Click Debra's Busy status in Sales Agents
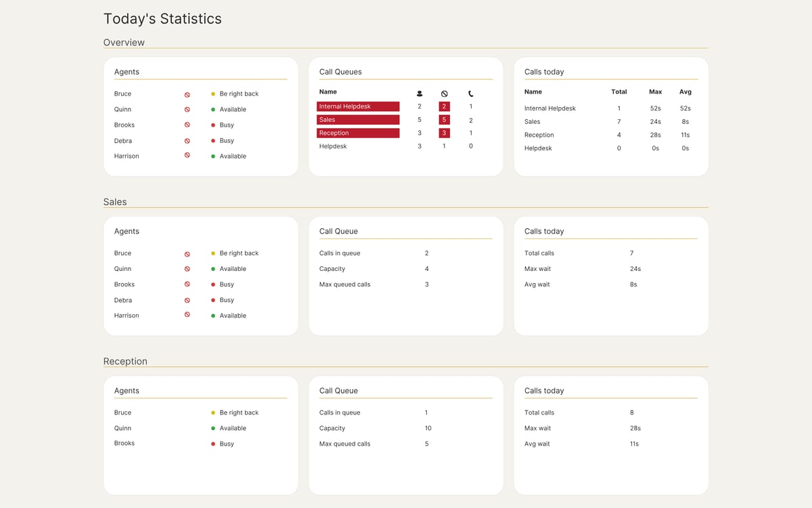This screenshot has width=812, height=508. (227, 300)
